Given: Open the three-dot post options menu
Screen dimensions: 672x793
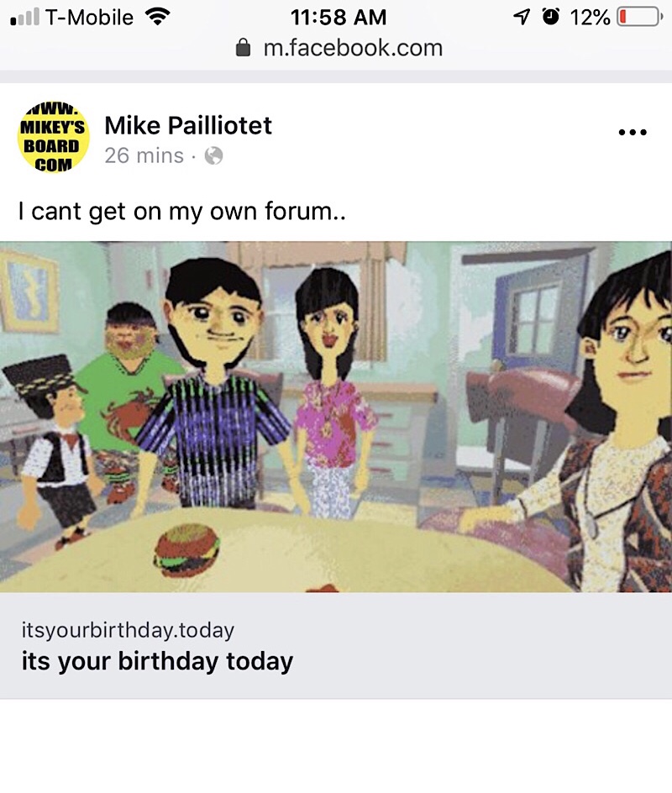Looking at the screenshot, I should point(632,130).
